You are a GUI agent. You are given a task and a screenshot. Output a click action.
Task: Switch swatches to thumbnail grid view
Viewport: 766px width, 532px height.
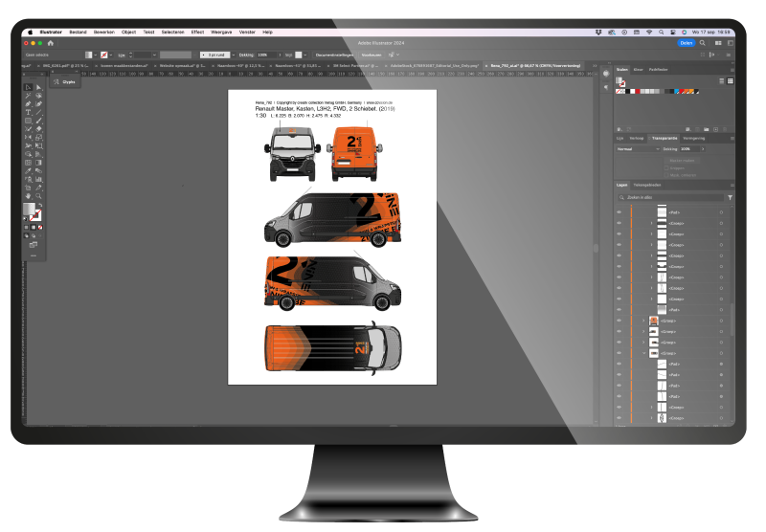(730, 80)
